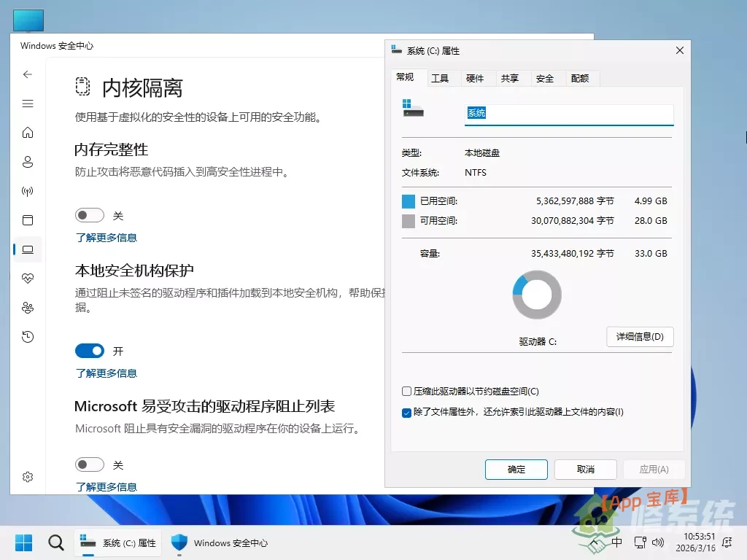
Task: Turn off the 本地安全机构保护 toggle
Action: pos(89,351)
